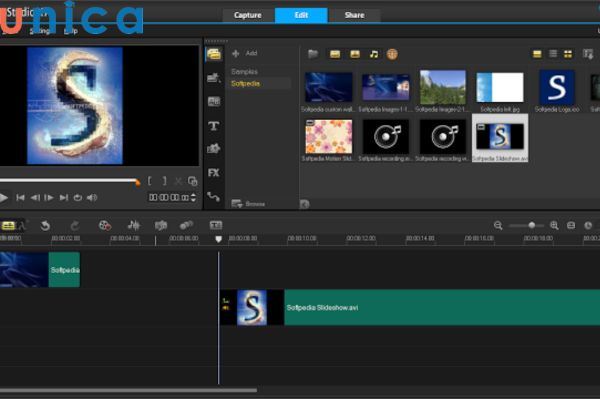Toggle the library title display icon
600x400 pixels.
[x=537, y=54]
